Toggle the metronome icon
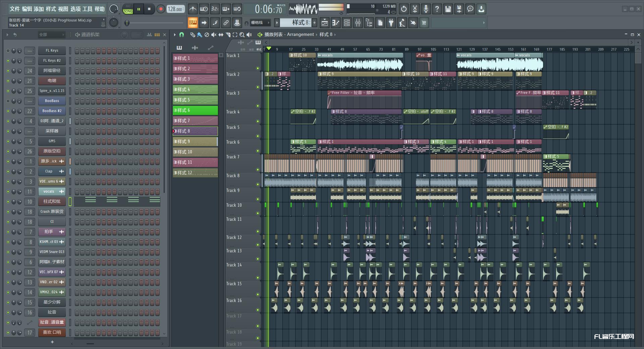Image resolution: width=644 pixels, height=349 pixels. (193, 9)
